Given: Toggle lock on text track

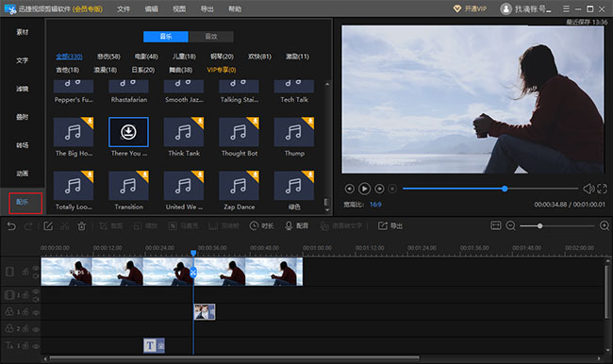Looking at the screenshot, I should tap(25, 346).
